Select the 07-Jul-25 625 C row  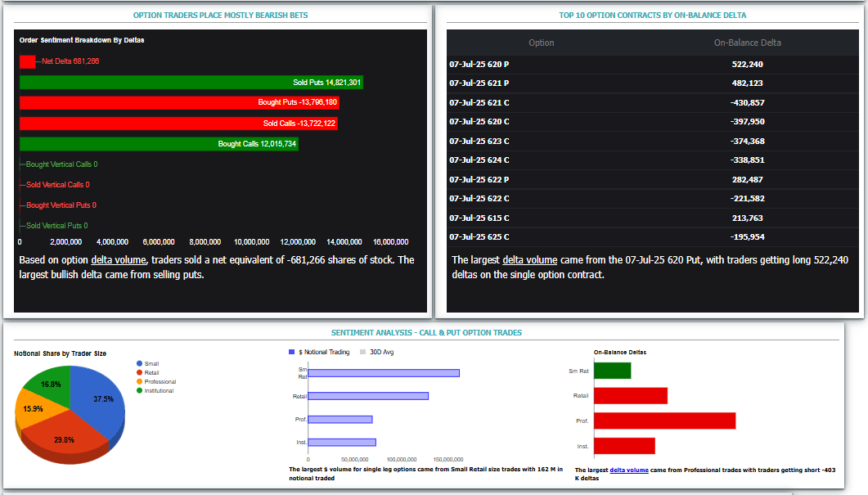pyautogui.click(x=652, y=237)
